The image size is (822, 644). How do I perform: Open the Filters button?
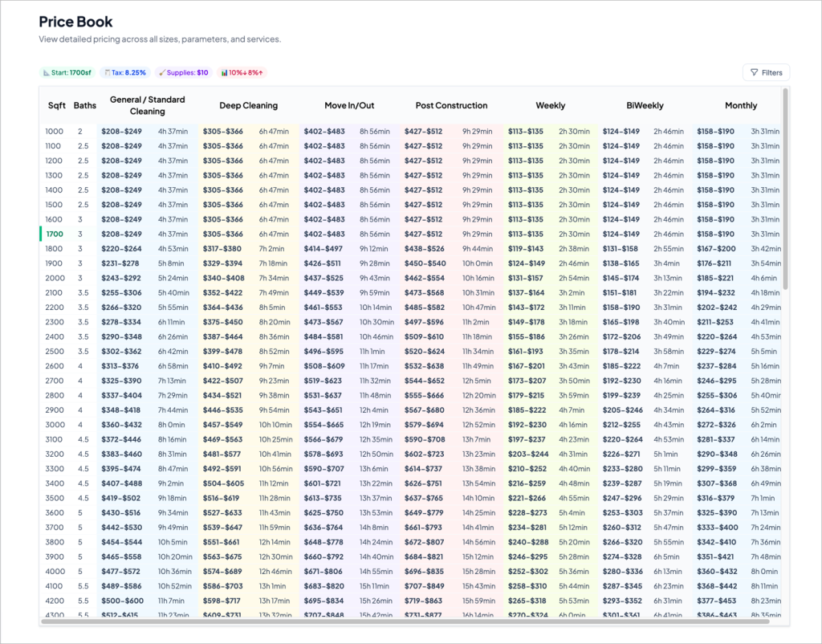coord(766,72)
